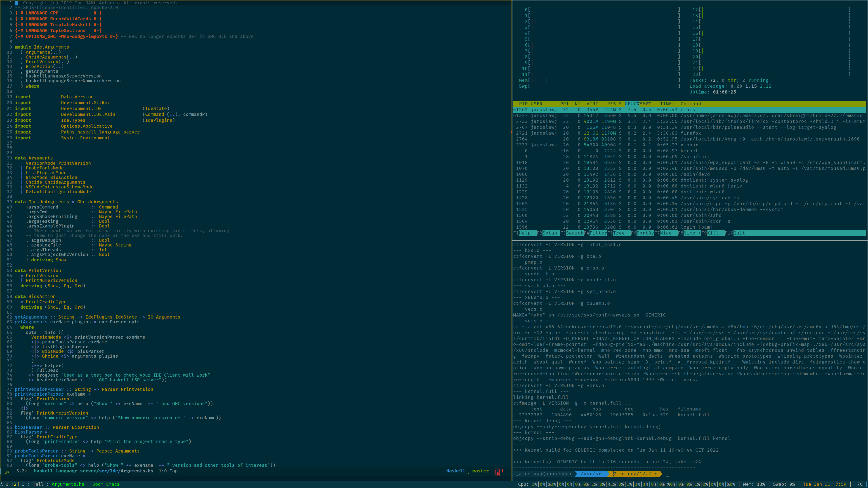Select workspace [2] in xmobar
Screen dimensions: 868x488
[15, 484]
